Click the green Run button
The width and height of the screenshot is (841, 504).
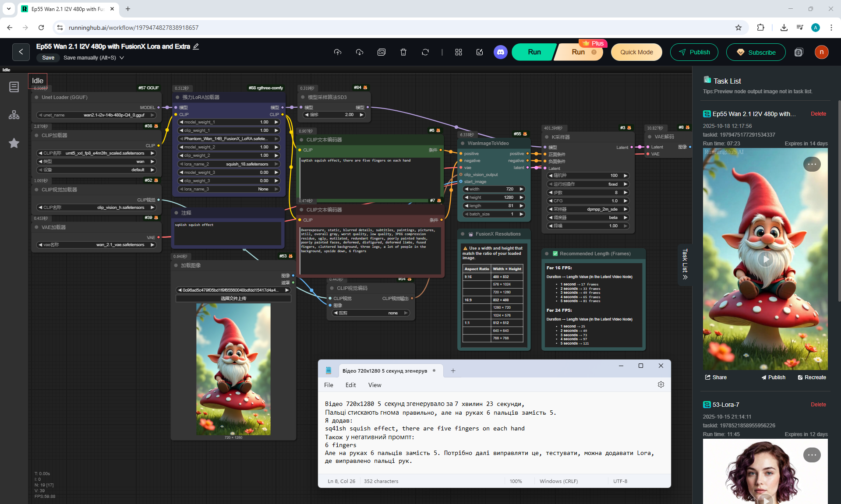(534, 52)
